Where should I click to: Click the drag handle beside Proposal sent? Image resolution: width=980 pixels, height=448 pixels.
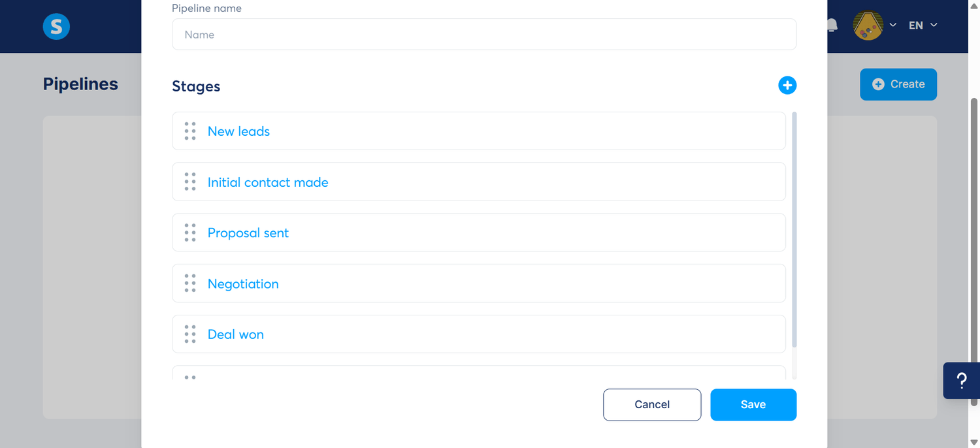(x=189, y=232)
